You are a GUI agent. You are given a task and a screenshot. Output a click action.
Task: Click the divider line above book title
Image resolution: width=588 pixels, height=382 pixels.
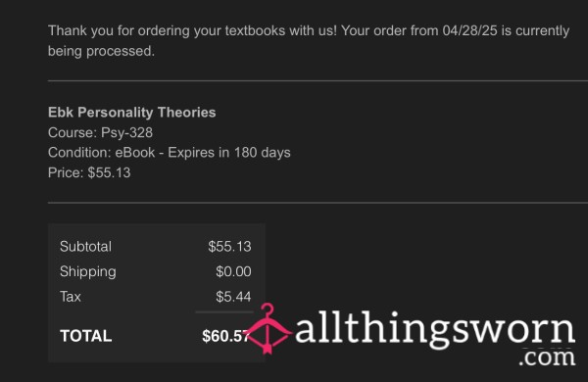pos(318,80)
